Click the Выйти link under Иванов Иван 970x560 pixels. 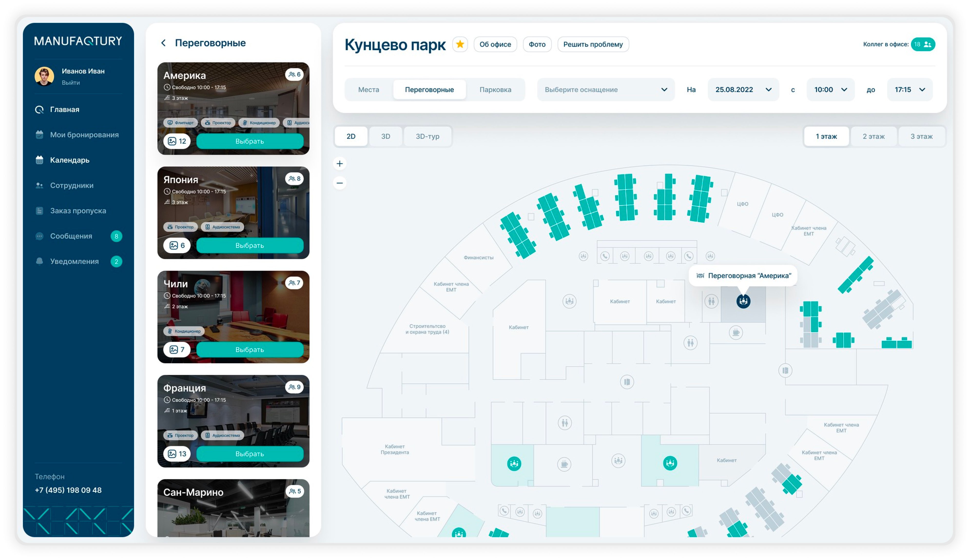(71, 83)
